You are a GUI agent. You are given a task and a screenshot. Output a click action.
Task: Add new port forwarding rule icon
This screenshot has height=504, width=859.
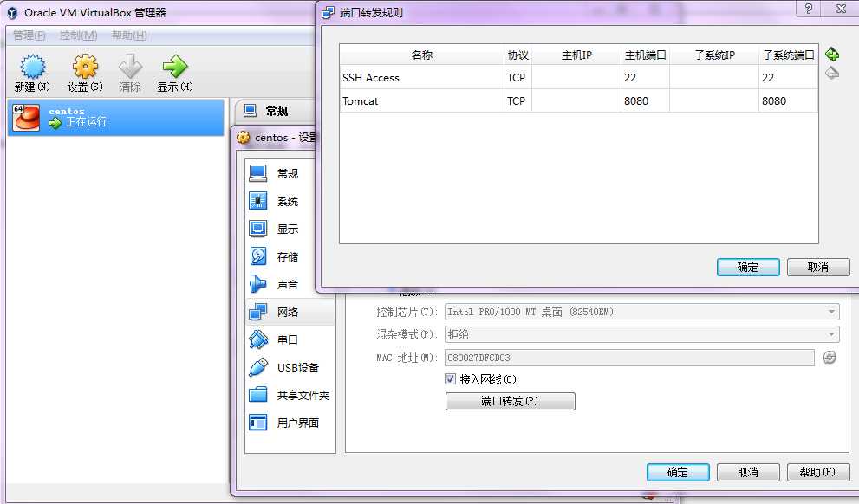(x=832, y=55)
